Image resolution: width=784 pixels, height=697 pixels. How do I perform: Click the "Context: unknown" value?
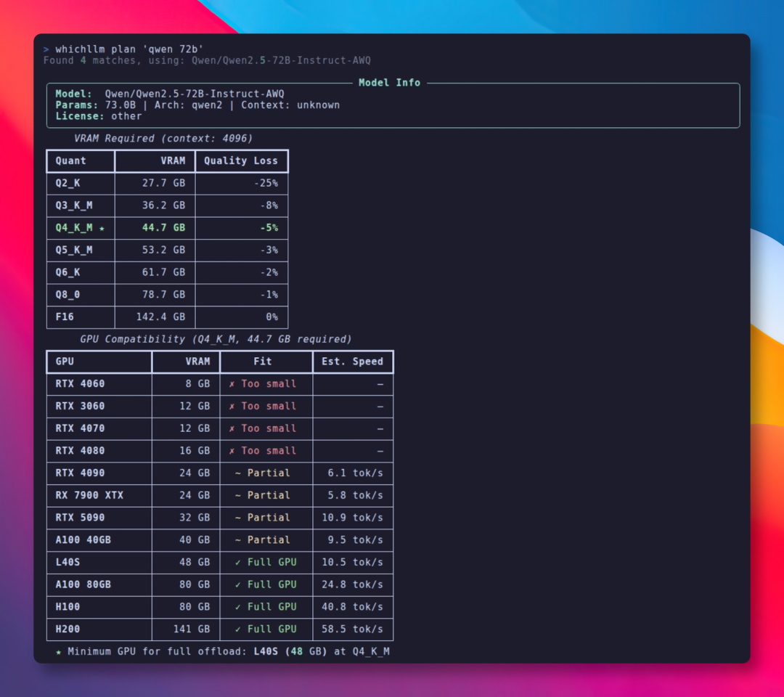(290, 105)
